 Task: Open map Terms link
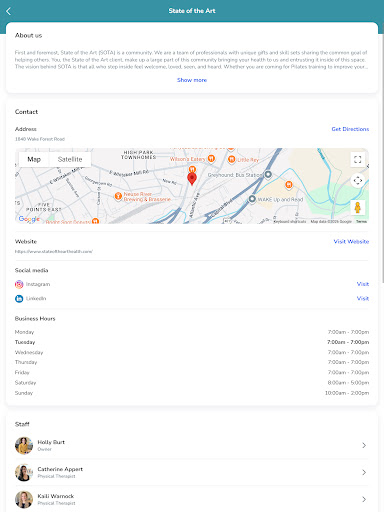click(361, 221)
